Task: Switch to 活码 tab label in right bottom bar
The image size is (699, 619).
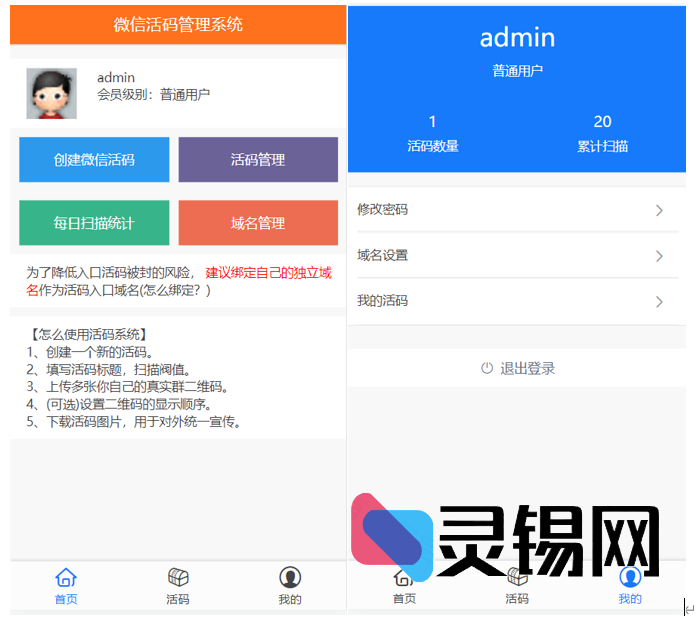Action: click(517, 599)
